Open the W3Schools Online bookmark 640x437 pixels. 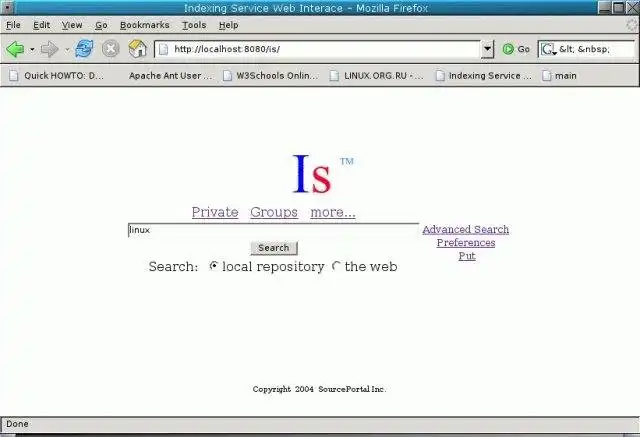(271, 75)
